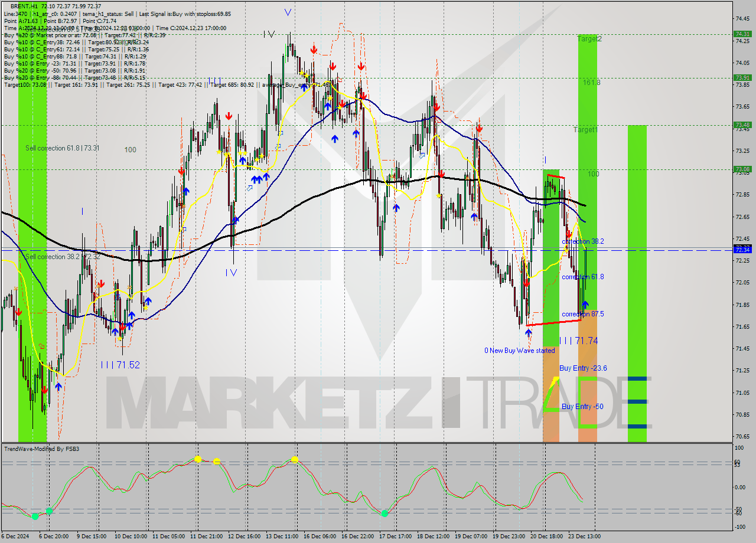Click the 0.00 indicator scale value
Image resolution: width=756 pixels, height=543 pixels.
pos(741,488)
